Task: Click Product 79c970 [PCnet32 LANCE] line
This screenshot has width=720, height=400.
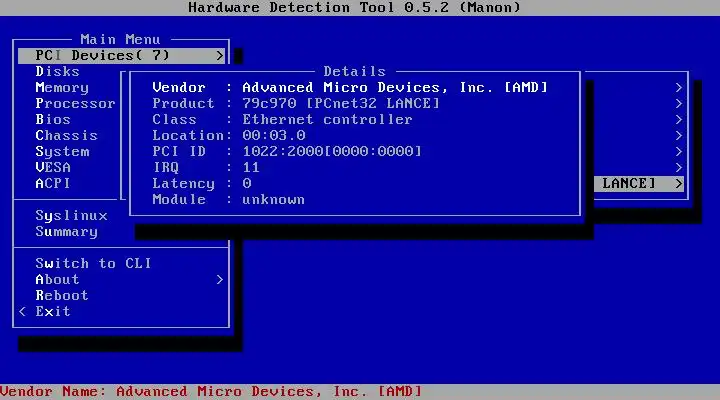Action: pos(296,104)
